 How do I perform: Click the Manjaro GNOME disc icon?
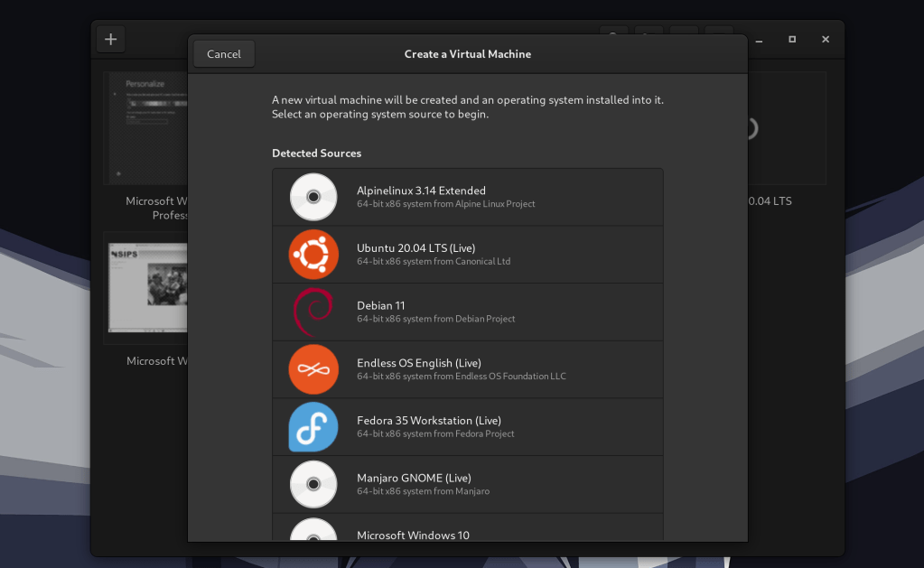coord(313,484)
